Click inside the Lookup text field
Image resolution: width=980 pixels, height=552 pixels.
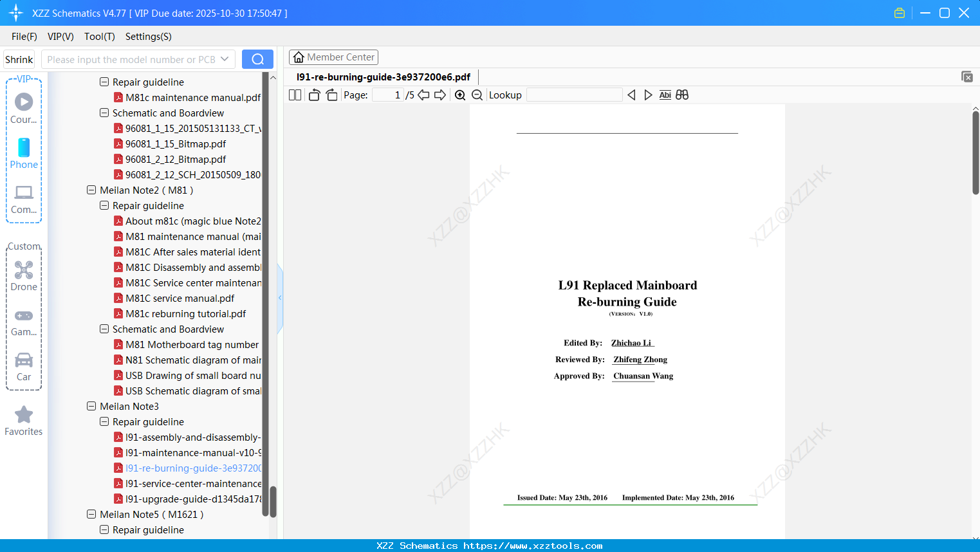tap(574, 95)
